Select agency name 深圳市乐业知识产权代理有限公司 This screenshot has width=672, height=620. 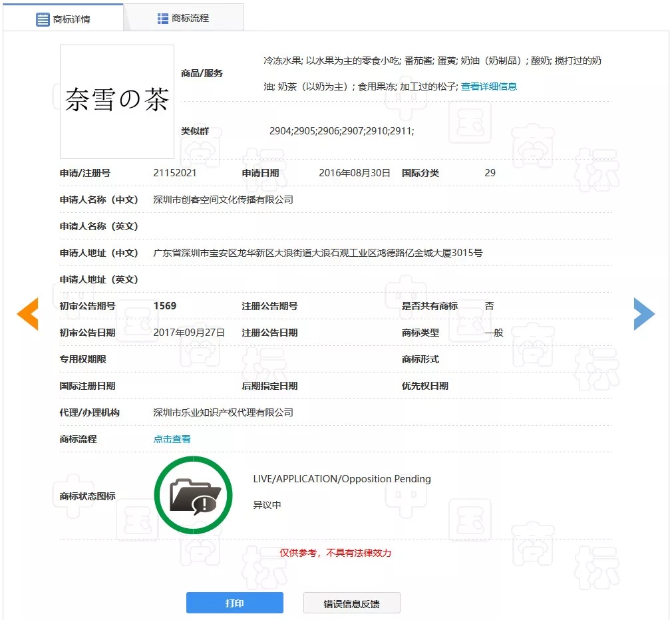tap(223, 412)
